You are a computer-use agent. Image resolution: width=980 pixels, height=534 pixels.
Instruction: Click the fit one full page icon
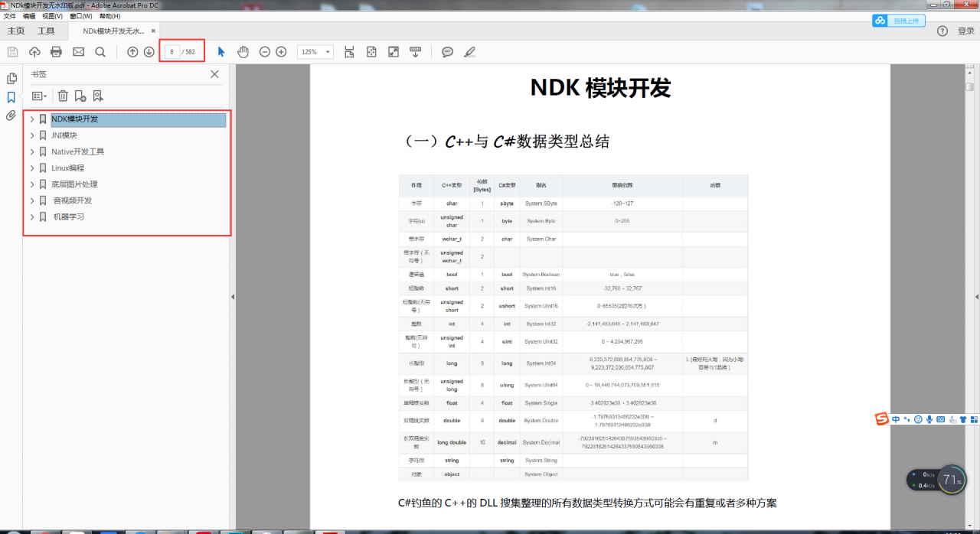371,52
